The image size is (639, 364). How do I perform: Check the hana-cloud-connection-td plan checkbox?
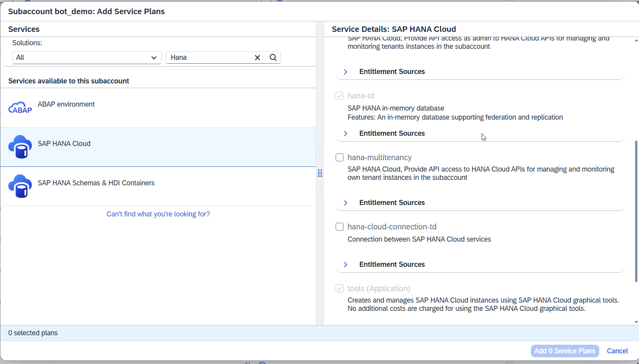340,227
